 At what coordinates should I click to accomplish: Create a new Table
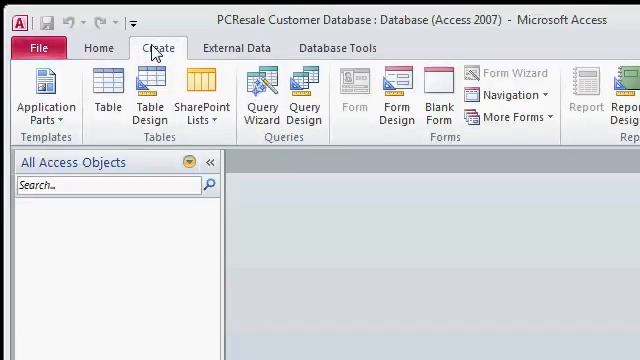click(x=108, y=90)
